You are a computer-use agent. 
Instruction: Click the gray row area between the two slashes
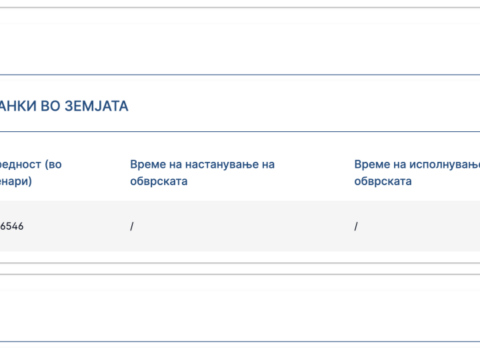(x=244, y=226)
